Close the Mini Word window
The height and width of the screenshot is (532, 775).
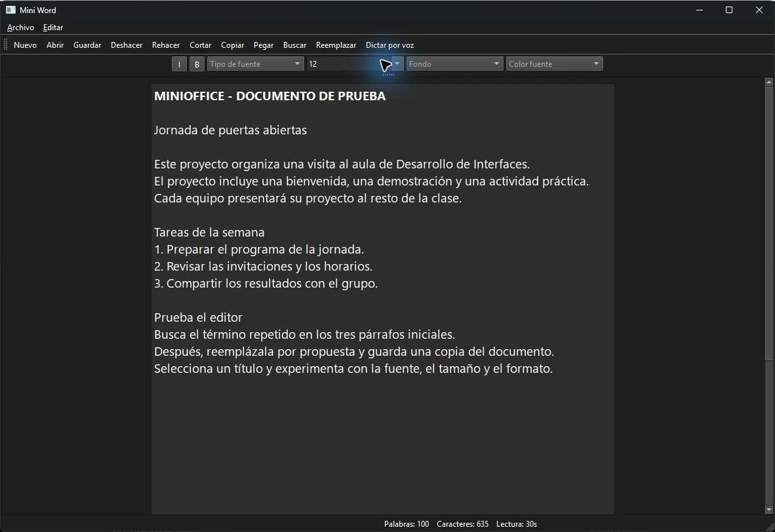[x=759, y=10]
